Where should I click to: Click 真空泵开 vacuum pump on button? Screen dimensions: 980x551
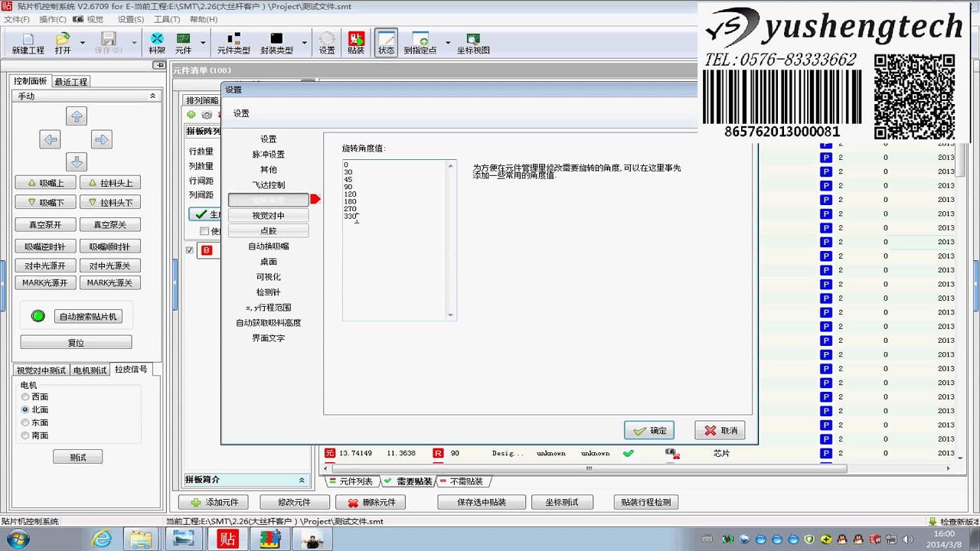coord(46,225)
